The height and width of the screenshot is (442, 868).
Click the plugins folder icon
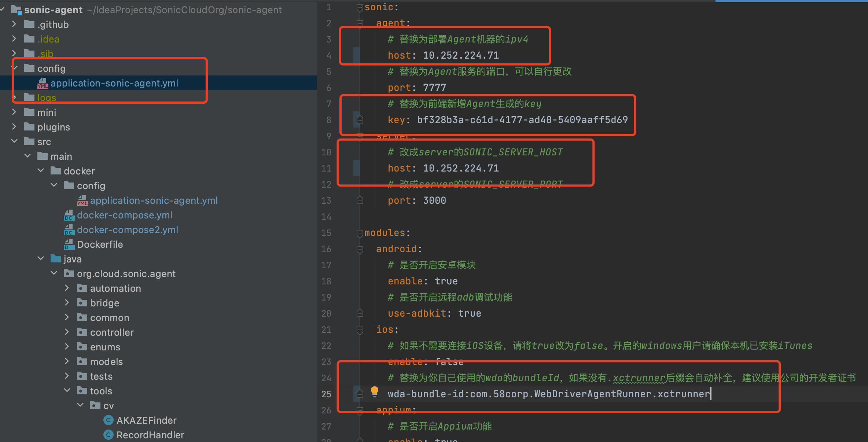pyautogui.click(x=29, y=127)
